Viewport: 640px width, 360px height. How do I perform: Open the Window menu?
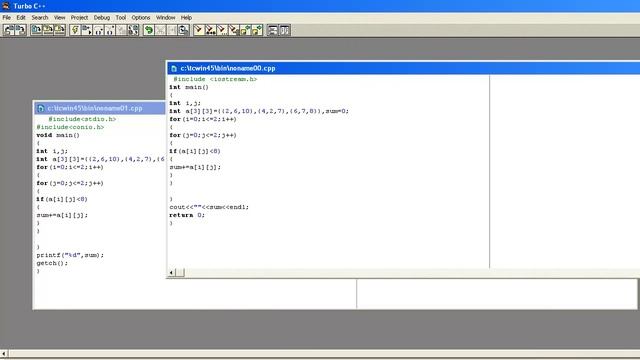165,18
